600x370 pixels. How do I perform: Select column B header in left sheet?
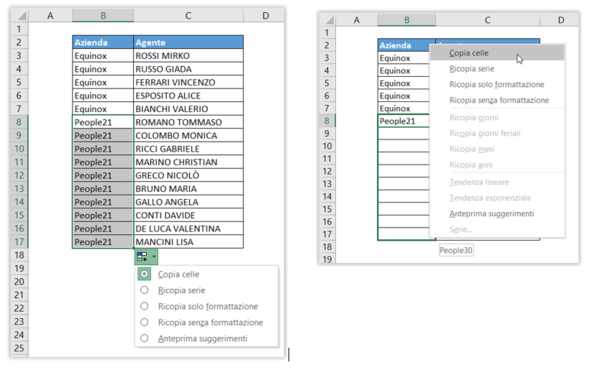[103, 16]
